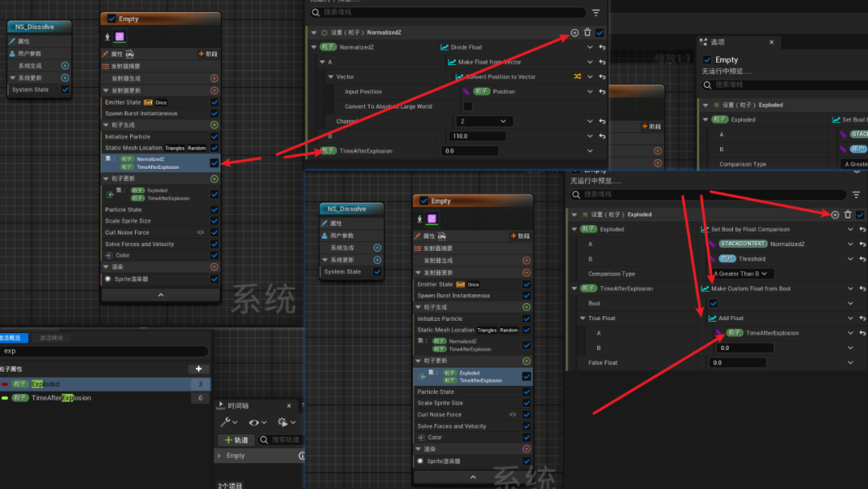The height and width of the screenshot is (489, 868).
Task: Tick the Convert To Absolute Large World checkbox
Action: [x=467, y=106]
